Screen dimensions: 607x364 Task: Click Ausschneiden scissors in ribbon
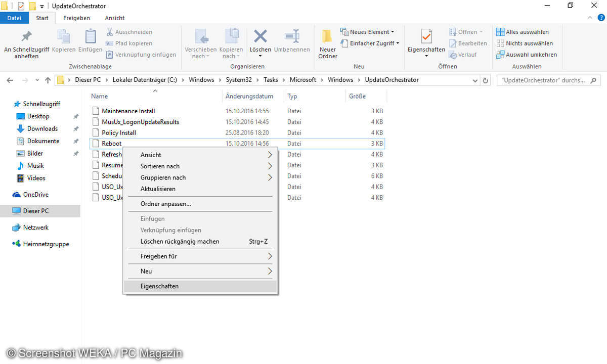coord(129,32)
